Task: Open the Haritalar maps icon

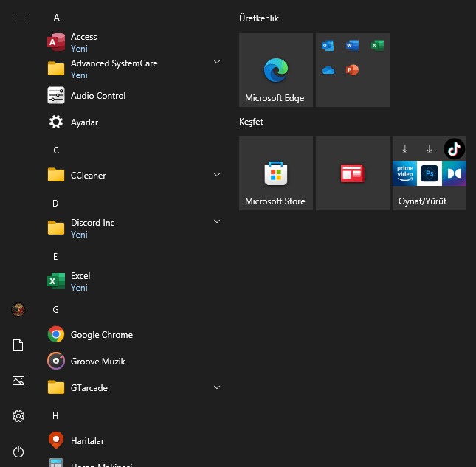Action: pyautogui.click(x=56, y=440)
